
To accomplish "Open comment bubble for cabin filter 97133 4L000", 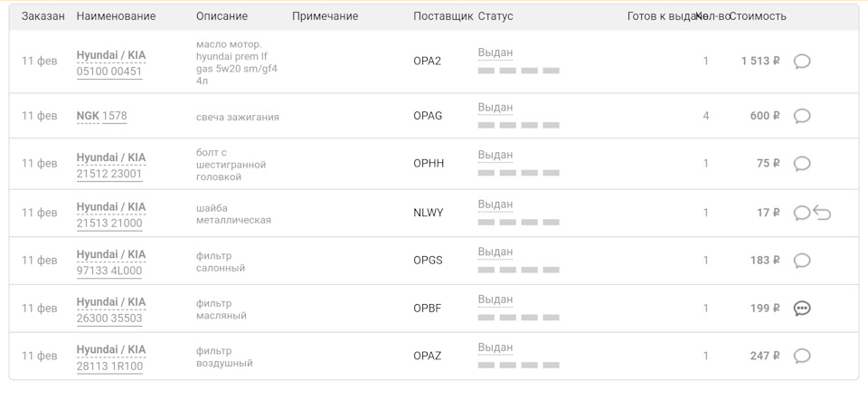I will pyautogui.click(x=801, y=261).
